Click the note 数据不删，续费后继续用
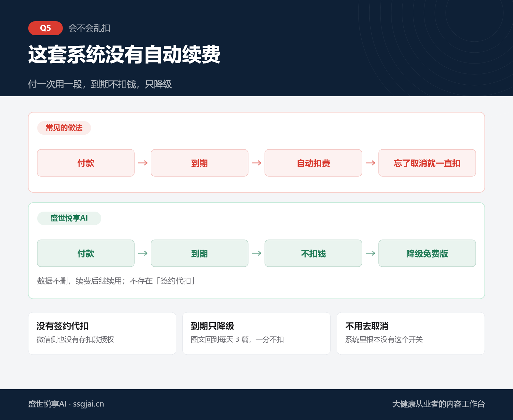Image resolution: width=513 pixels, height=420 pixels. [80, 281]
